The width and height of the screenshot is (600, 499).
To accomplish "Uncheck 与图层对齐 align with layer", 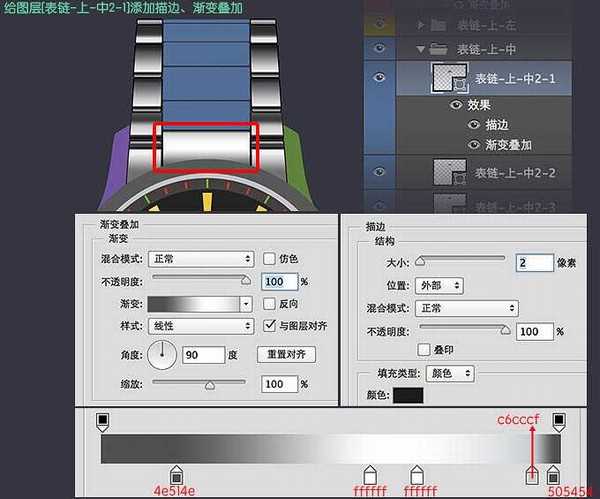I will click(x=269, y=325).
